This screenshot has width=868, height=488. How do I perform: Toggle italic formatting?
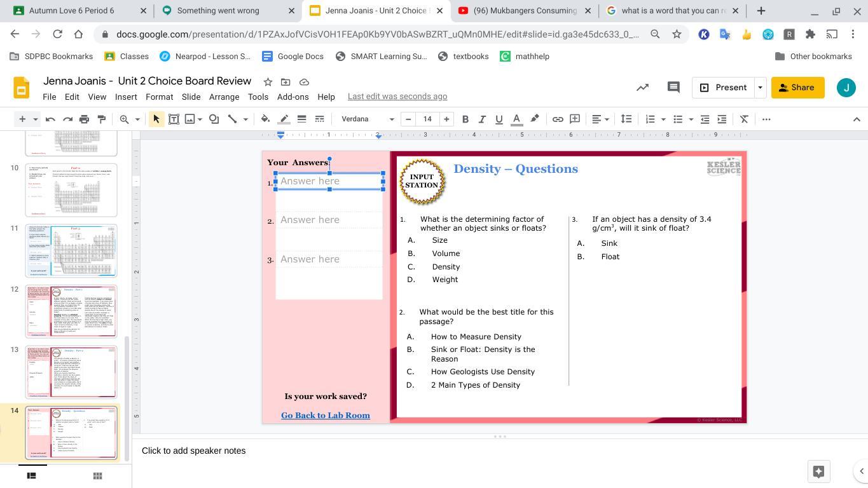click(x=482, y=119)
